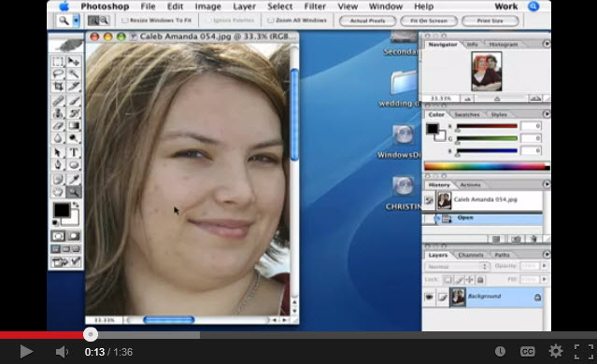This screenshot has width=597, height=364.
Task: Open the Layer menu
Action: point(245,7)
